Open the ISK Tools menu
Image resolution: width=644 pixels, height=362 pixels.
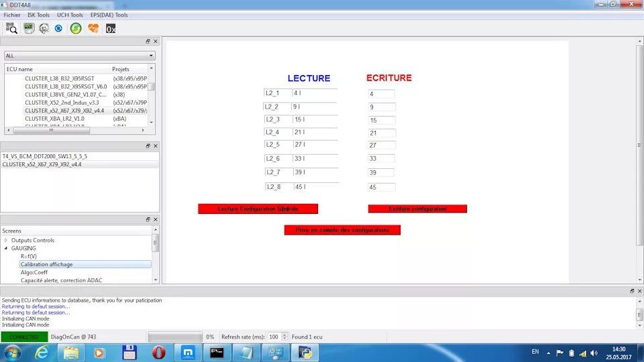coord(38,15)
